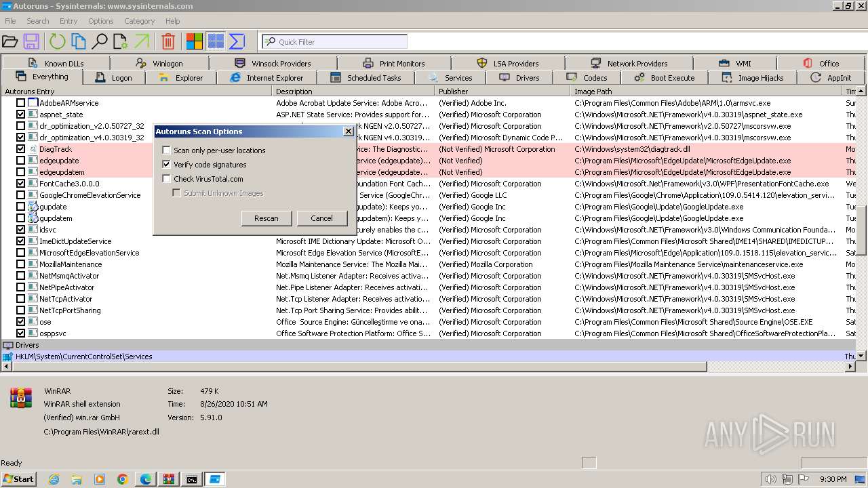Viewport: 868px width, 488px height.
Task: Click the Jump to Entry arrow icon
Action: click(142, 42)
